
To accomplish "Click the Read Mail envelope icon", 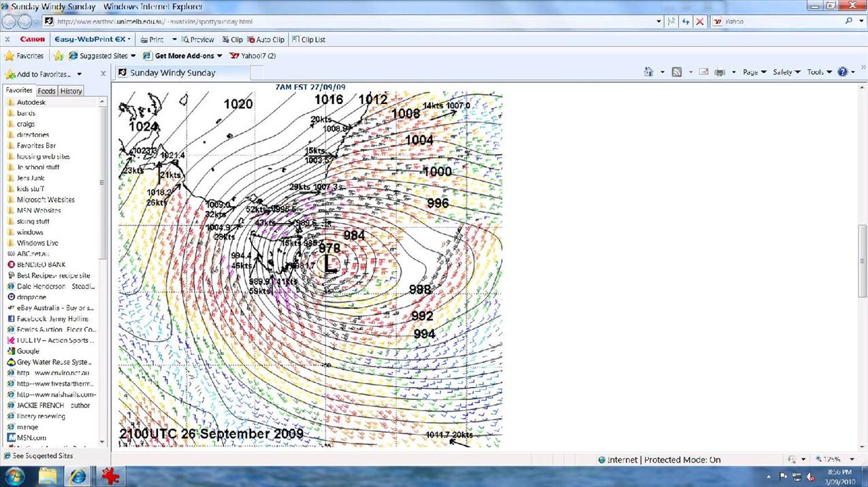I will (703, 72).
